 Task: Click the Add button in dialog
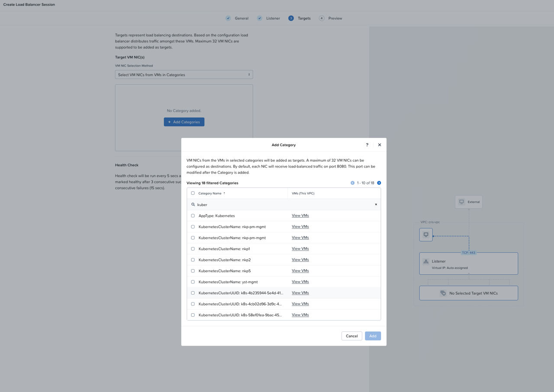373,336
